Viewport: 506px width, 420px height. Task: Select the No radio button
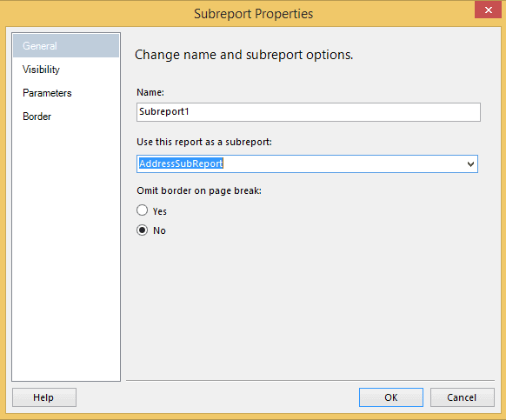(x=142, y=230)
